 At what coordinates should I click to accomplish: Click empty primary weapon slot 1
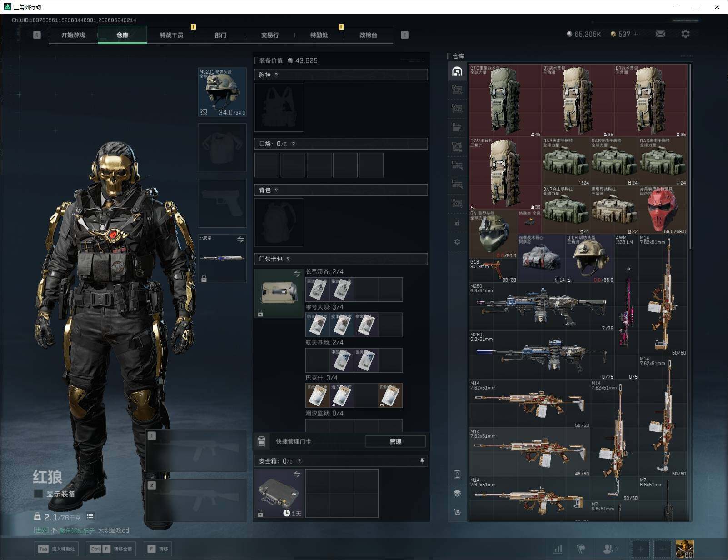pos(196,450)
